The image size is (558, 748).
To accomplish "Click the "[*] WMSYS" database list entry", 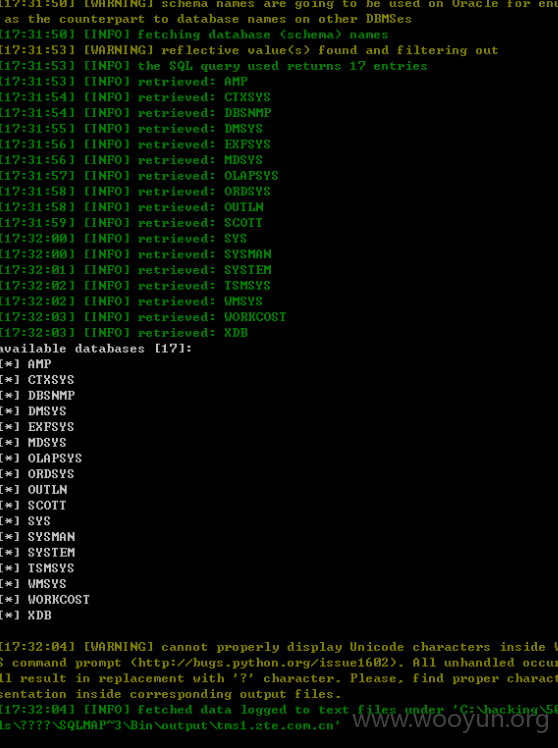I will coord(33,584).
